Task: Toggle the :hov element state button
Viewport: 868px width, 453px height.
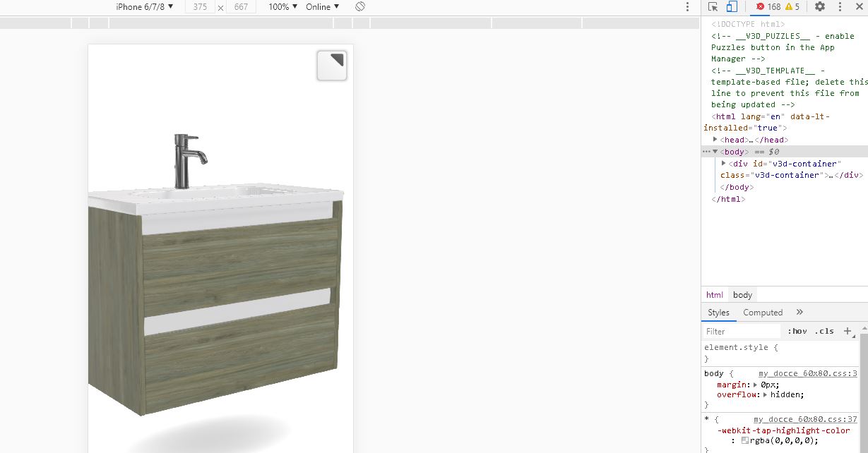Action: pos(797,331)
